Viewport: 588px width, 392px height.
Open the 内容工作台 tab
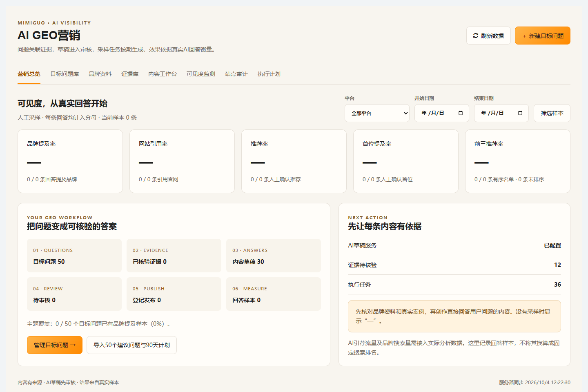163,74
